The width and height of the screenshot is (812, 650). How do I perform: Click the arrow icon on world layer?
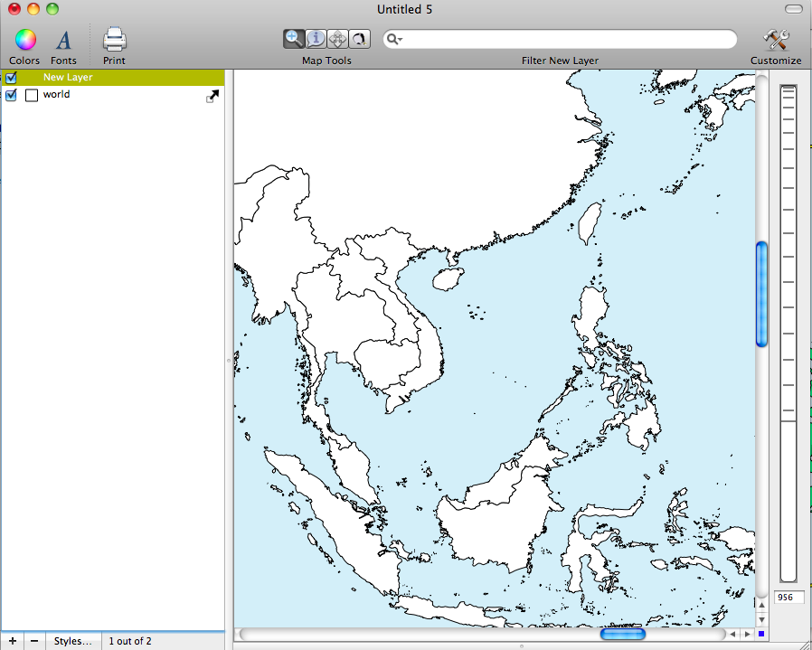212,96
